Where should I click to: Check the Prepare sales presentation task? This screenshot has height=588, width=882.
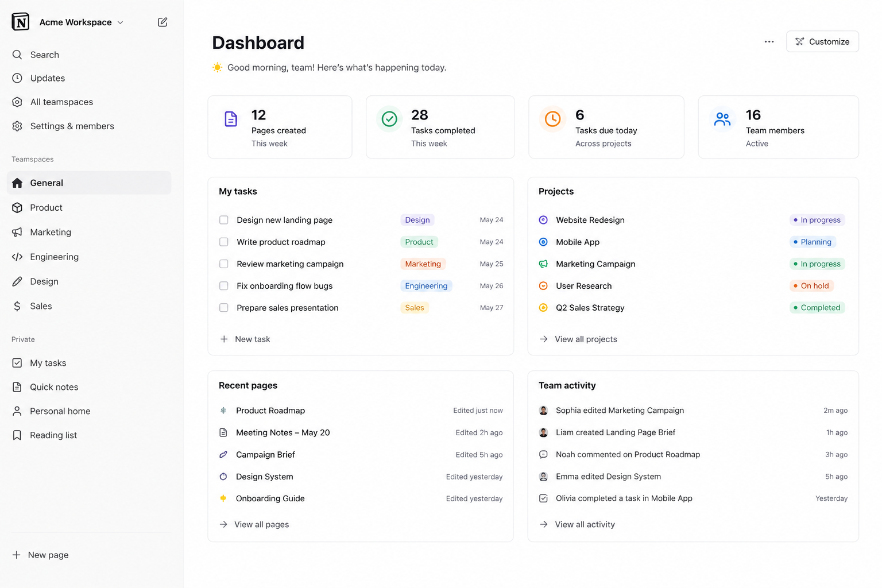224,308
